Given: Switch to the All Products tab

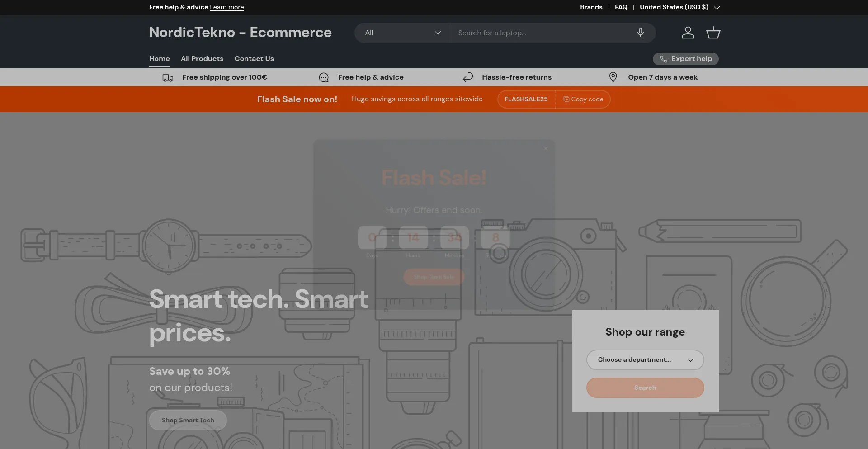Looking at the screenshot, I should point(202,58).
